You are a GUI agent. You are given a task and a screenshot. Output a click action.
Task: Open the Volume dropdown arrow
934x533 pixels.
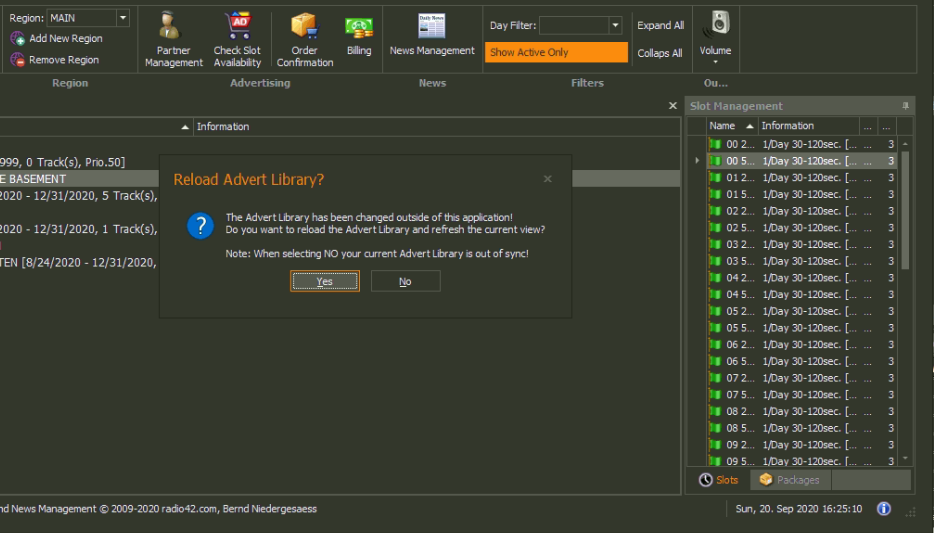tap(715, 62)
